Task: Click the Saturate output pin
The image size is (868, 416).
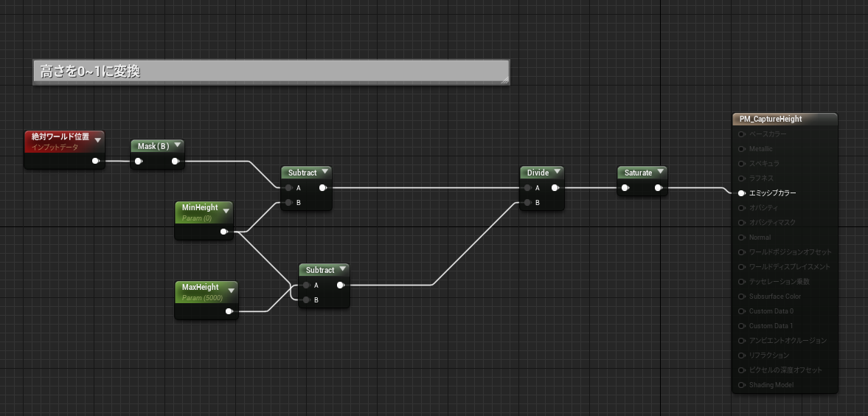Action: pos(659,188)
